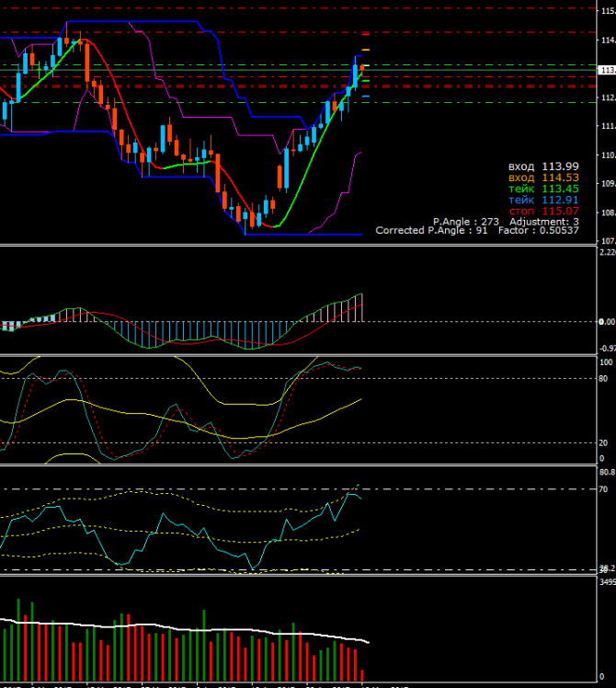Click the small red stop marker beside last candle

point(366,34)
